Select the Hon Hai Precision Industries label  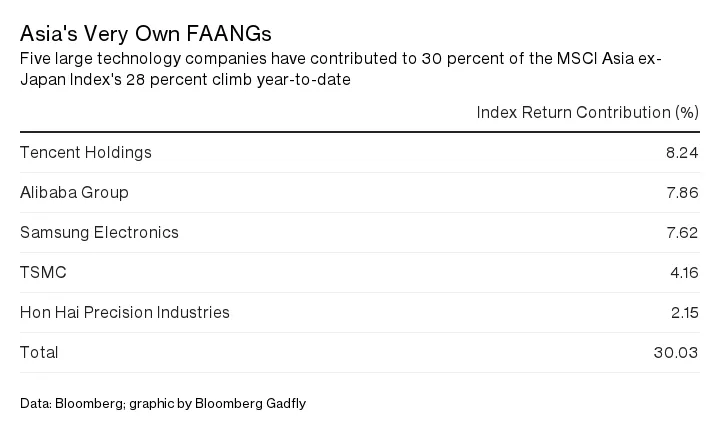click(x=125, y=313)
